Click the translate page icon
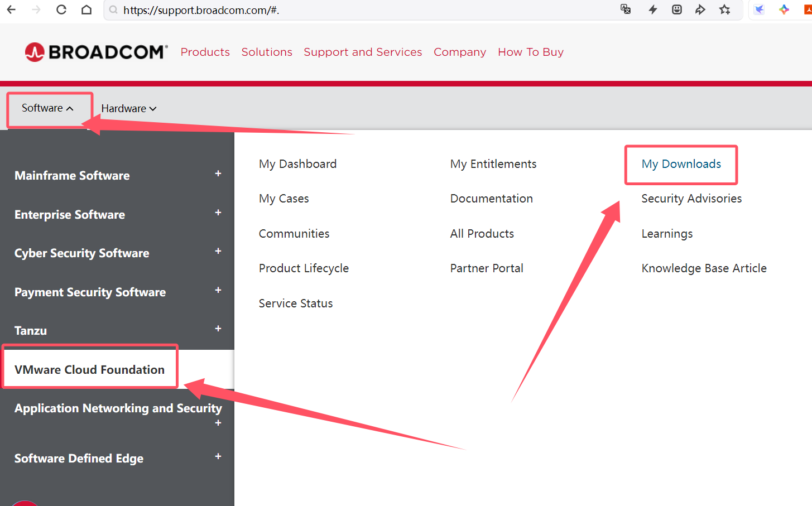This screenshot has width=812, height=506. (x=626, y=9)
